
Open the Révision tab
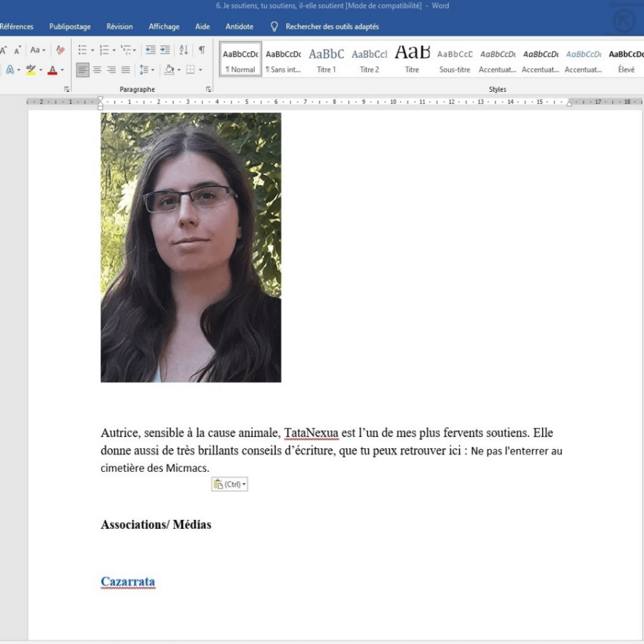click(x=119, y=26)
